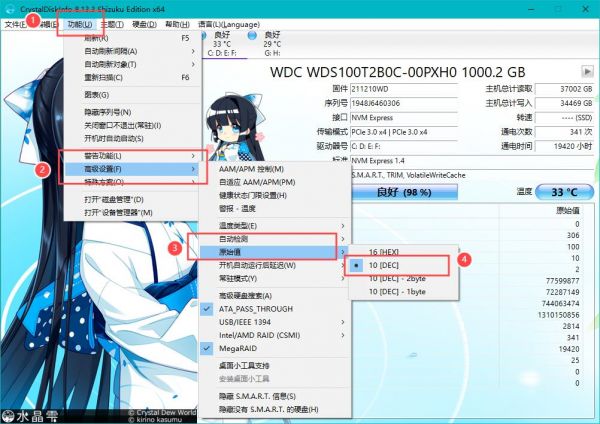The height and width of the screenshot is (424, 600).
Task: Click power-on hours value 19420 小时
Action: pyautogui.click(x=564, y=146)
